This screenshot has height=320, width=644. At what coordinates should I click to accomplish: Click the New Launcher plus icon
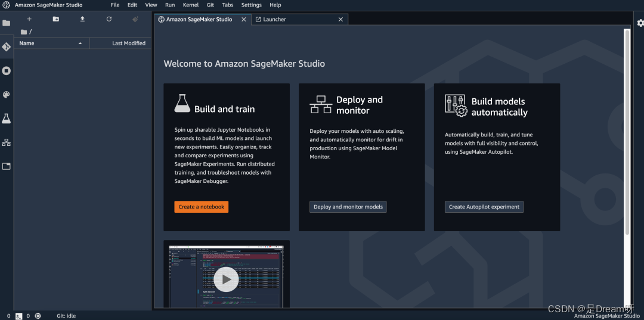(29, 19)
